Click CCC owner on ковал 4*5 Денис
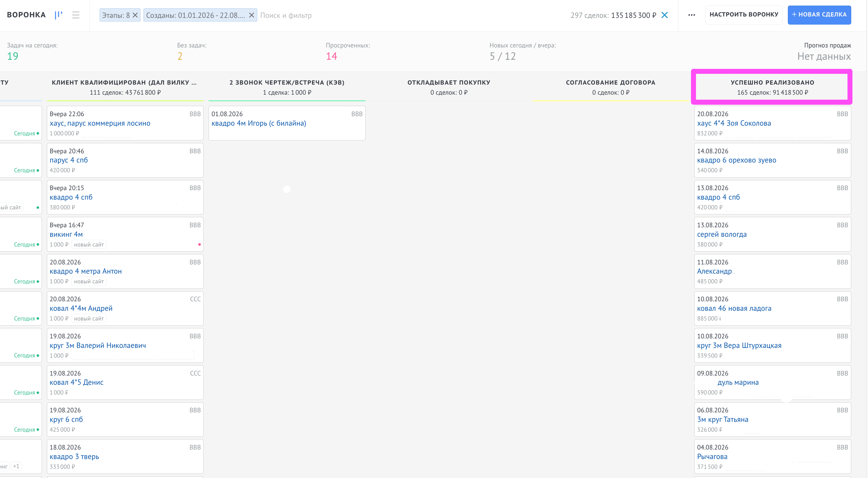This screenshot has width=868, height=478. coord(195,373)
